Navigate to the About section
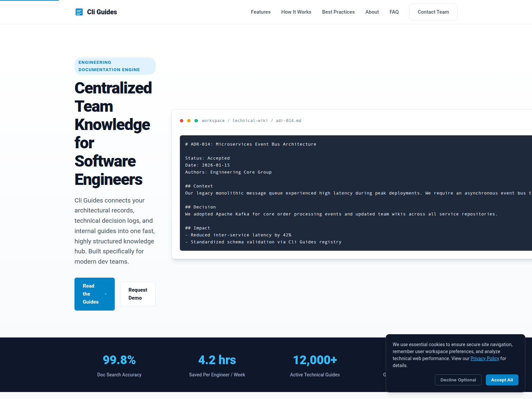Screen dimensions: 532x399 [372, 12]
